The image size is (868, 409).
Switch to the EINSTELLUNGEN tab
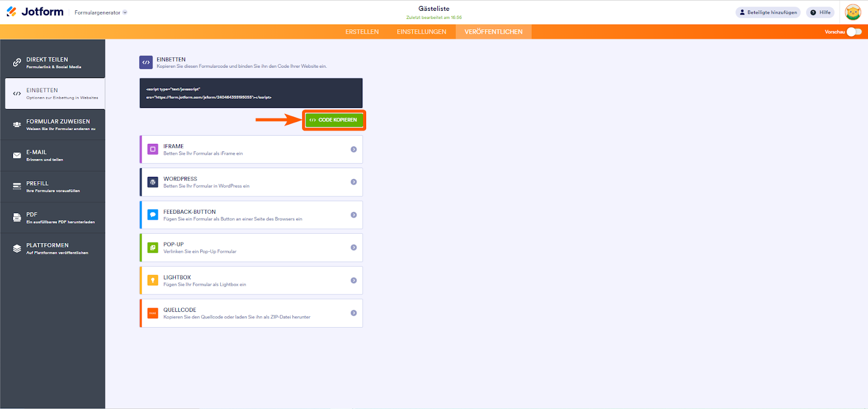pos(422,32)
